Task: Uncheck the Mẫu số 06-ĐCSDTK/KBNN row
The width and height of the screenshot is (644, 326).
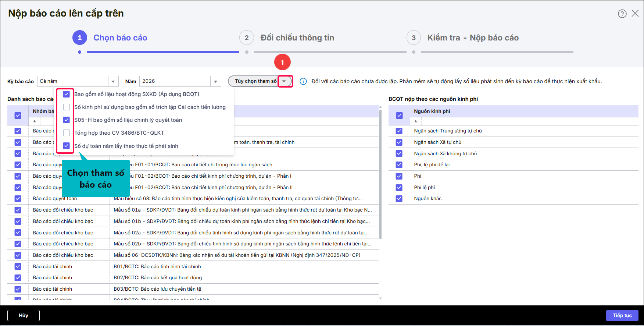Action: pyautogui.click(x=18, y=255)
